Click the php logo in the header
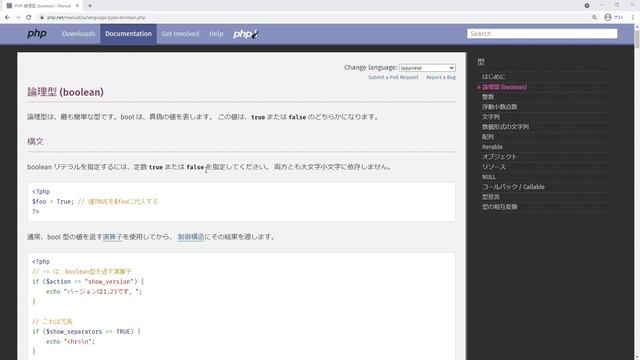640x360 pixels. pos(37,33)
